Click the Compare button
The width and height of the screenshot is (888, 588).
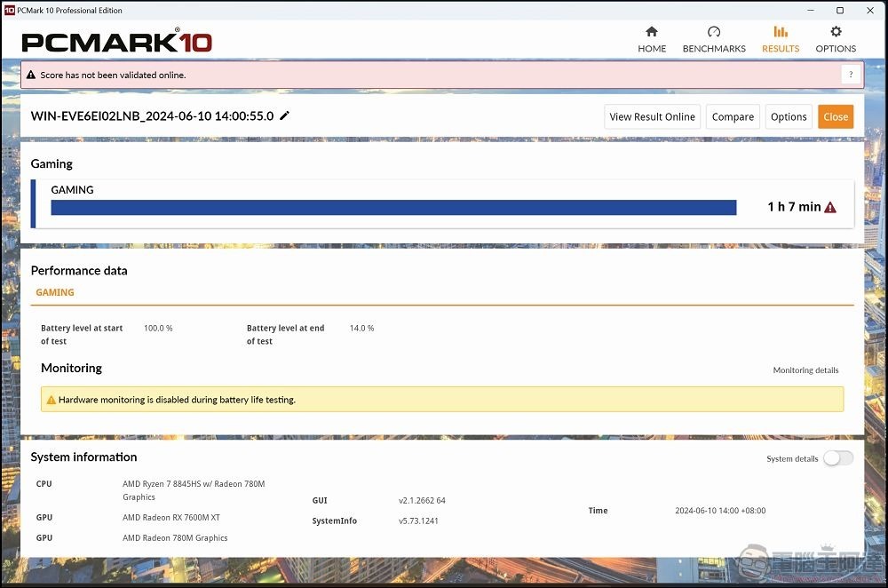click(733, 116)
